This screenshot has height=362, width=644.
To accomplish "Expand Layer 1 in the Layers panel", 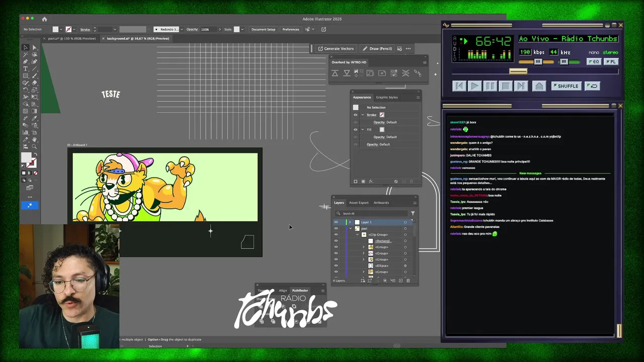I will (350, 222).
